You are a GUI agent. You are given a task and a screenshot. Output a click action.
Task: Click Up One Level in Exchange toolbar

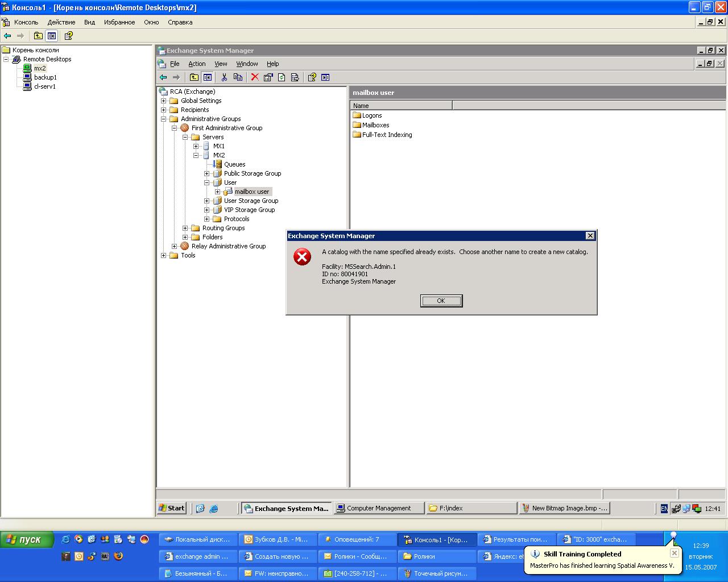194,77
